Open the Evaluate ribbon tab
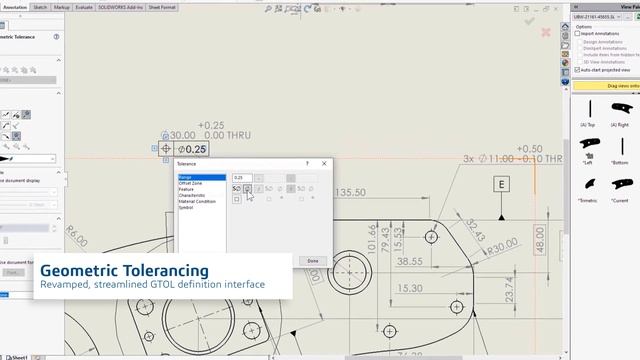640x360 pixels. click(x=84, y=7)
